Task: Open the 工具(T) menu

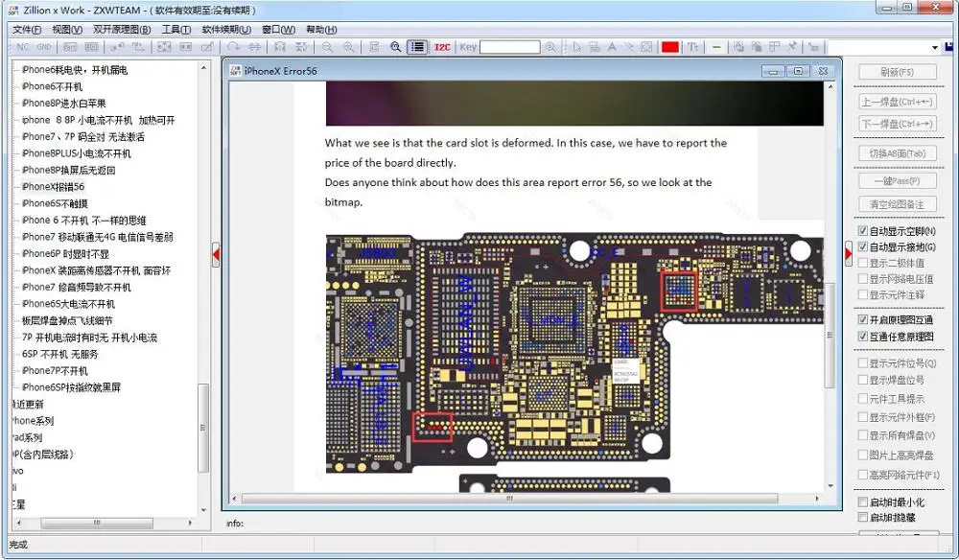Action: [176, 30]
